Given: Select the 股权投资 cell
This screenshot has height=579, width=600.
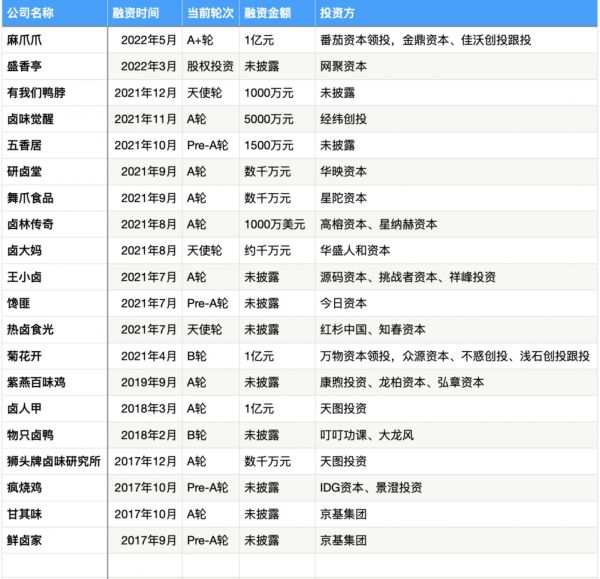Looking at the screenshot, I should pos(211,66).
